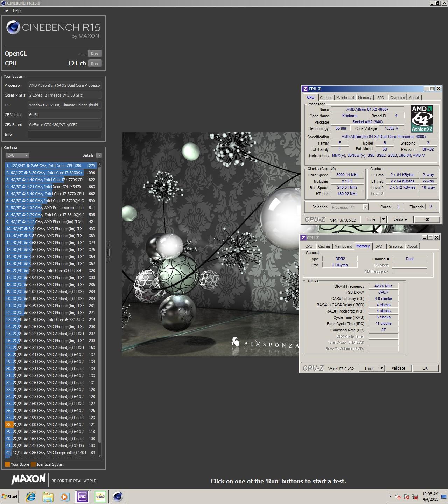Click Validate in lower CPU-Z window

coord(398,368)
